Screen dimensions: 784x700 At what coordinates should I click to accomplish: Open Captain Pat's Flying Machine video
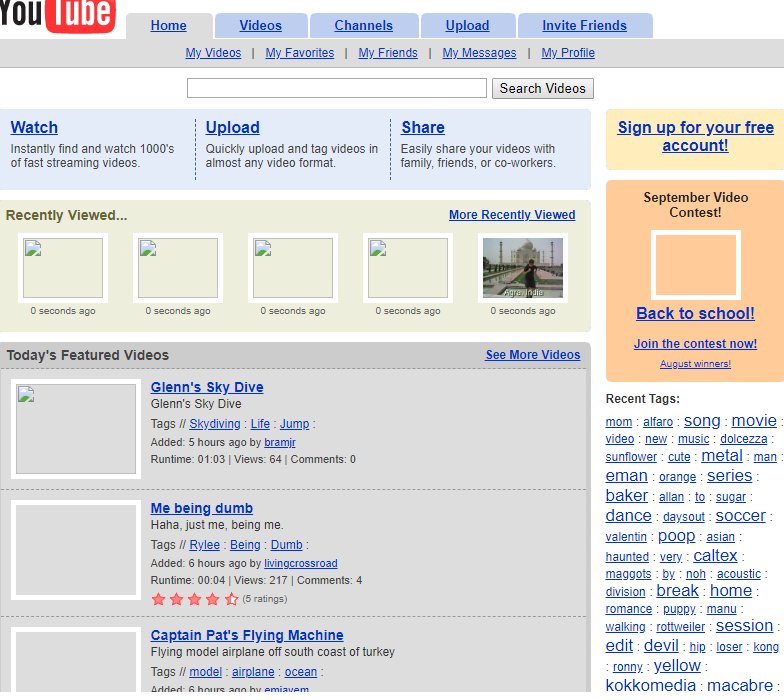click(x=247, y=636)
